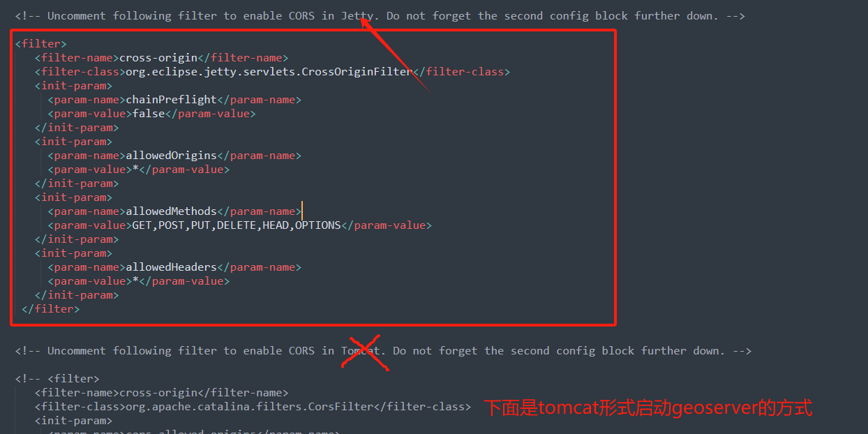
Task: Click the first <init-param> opening tag
Action: (73, 86)
